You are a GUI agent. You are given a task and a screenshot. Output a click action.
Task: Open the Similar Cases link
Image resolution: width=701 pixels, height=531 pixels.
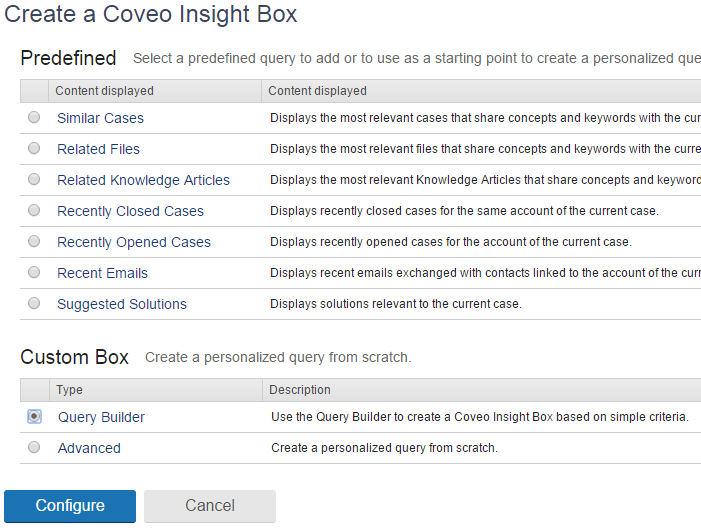(101, 118)
